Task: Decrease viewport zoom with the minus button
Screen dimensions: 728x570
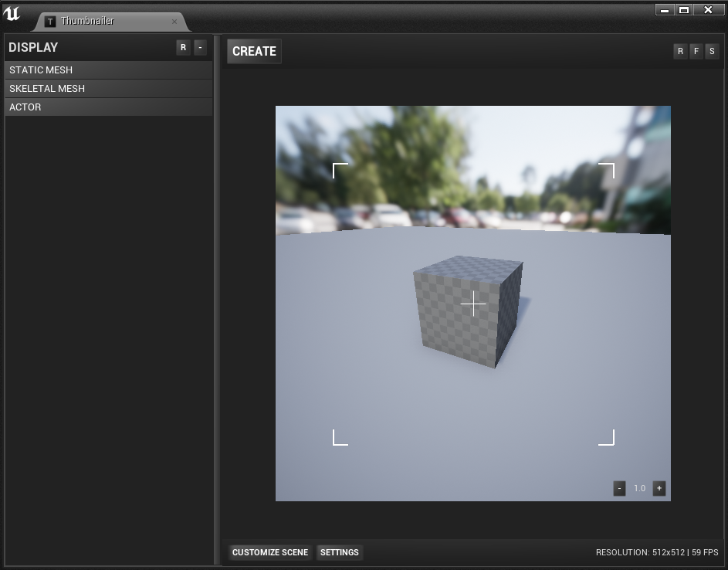Action: coord(619,488)
